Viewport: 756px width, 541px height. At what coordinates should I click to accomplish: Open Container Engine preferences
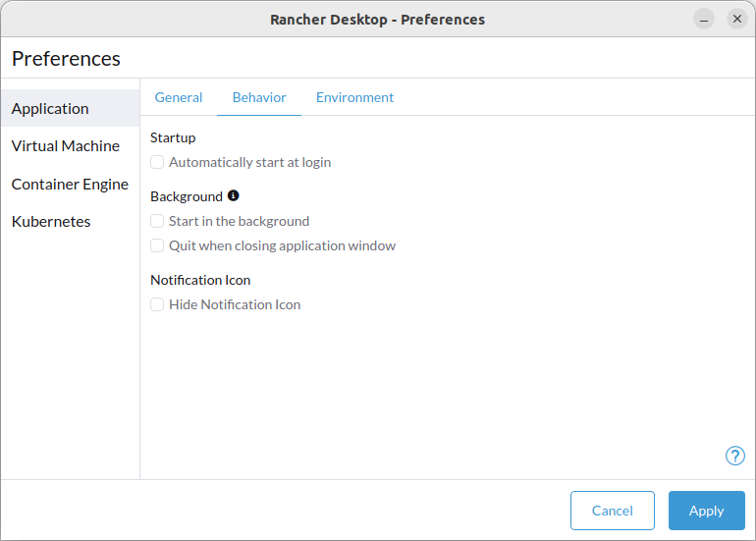[71, 184]
